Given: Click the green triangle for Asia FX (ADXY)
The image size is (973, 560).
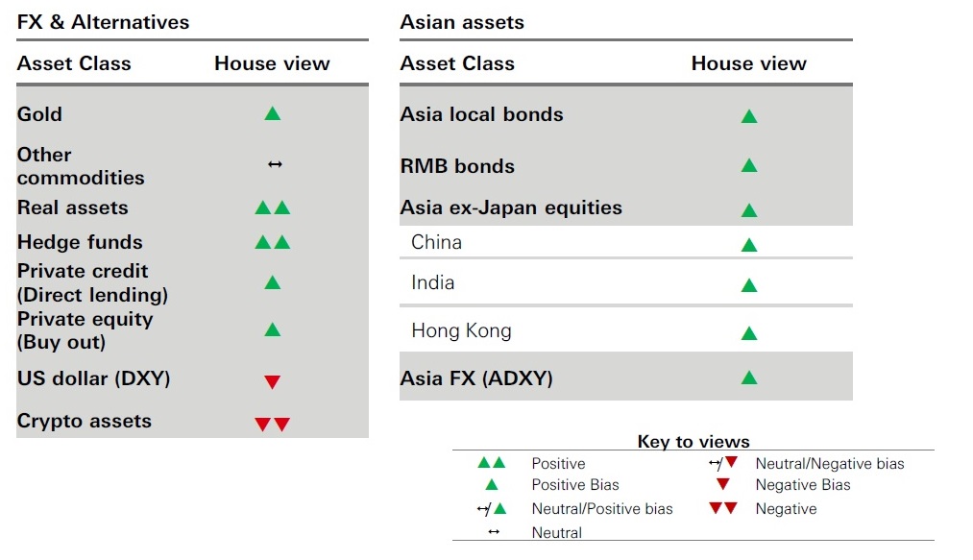Looking at the screenshot, I should coord(749,377).
